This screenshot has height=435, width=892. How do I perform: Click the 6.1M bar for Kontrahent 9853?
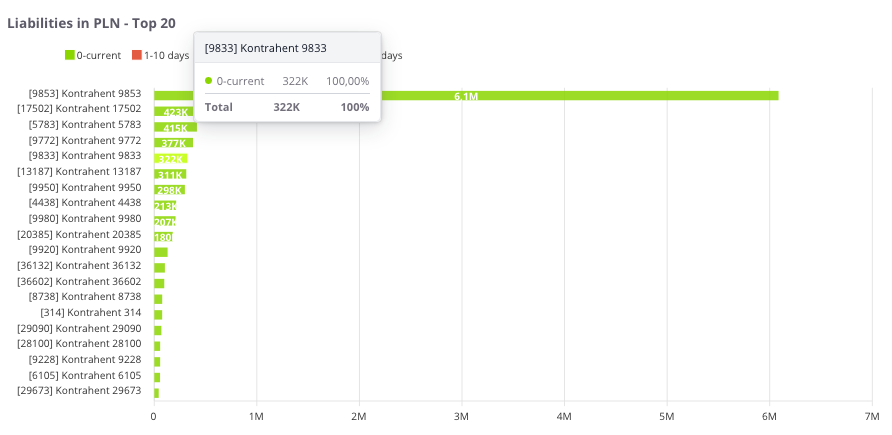coord(466,96)
